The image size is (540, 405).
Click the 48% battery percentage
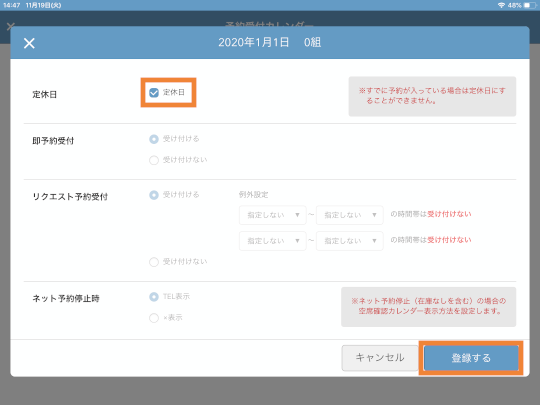pos(515,5)
